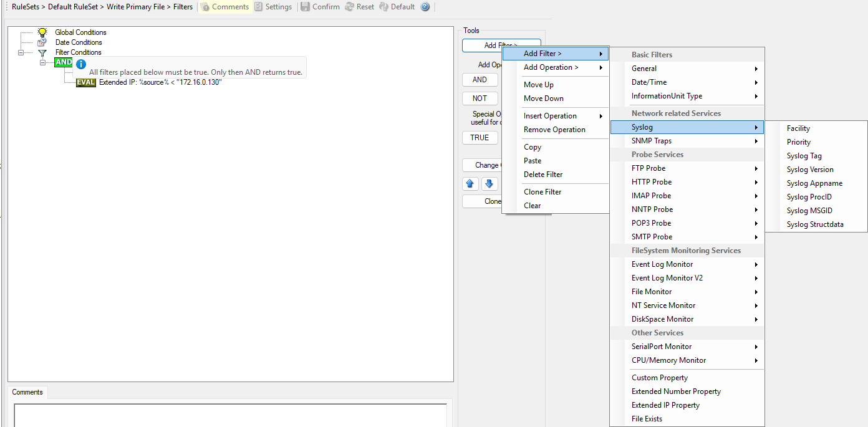
Task: Click the Comments toolbar icon
Action: click(x=205, y=7)
